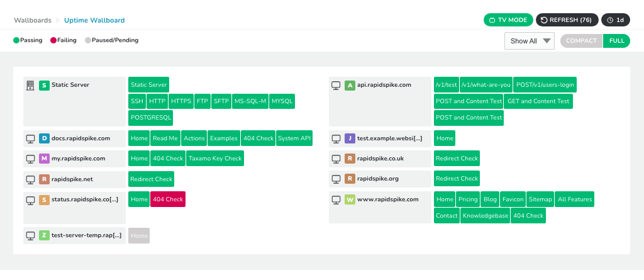644x280 pixels.
Task: Click the purple M badge for my.rapidspike.com
Action: point(44,159)
